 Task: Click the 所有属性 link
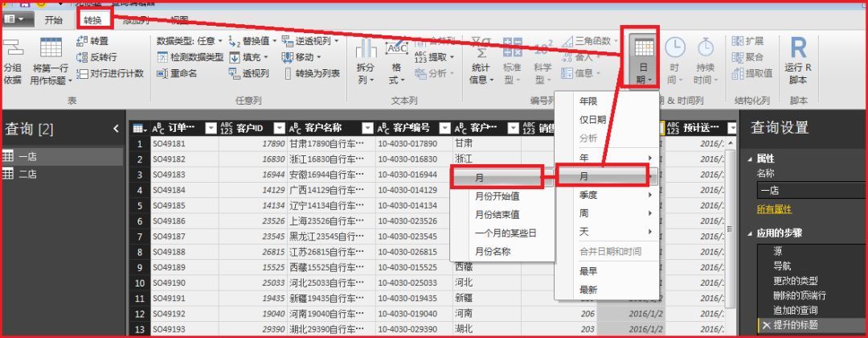(774, 209)
